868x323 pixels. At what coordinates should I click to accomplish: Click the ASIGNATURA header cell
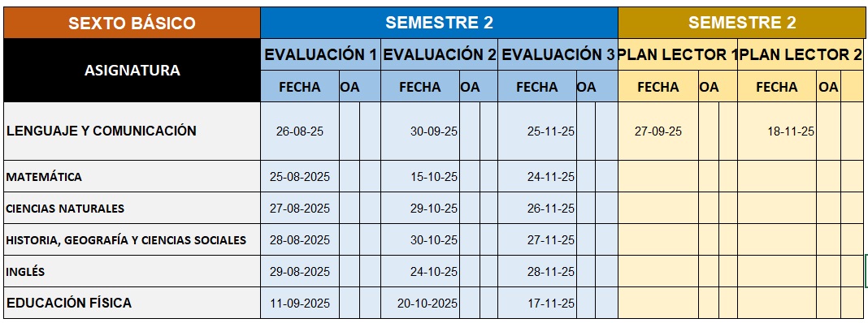tap(132, 71)
